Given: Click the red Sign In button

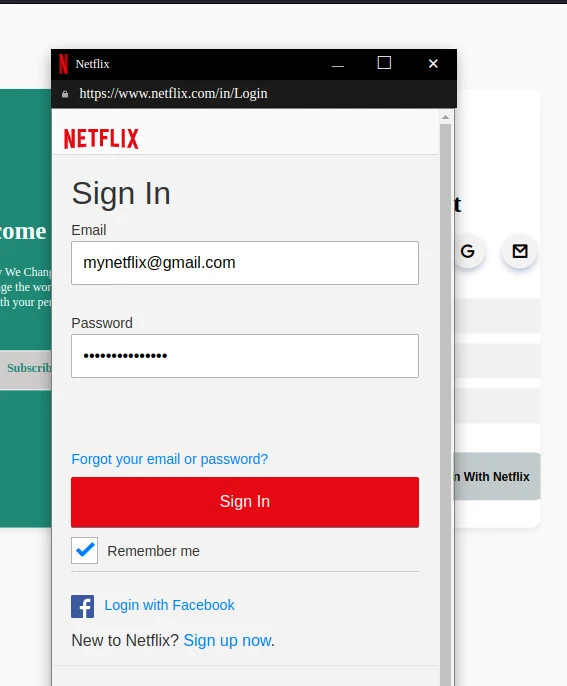Looking at the screenshot, I should tap(245, 502).
